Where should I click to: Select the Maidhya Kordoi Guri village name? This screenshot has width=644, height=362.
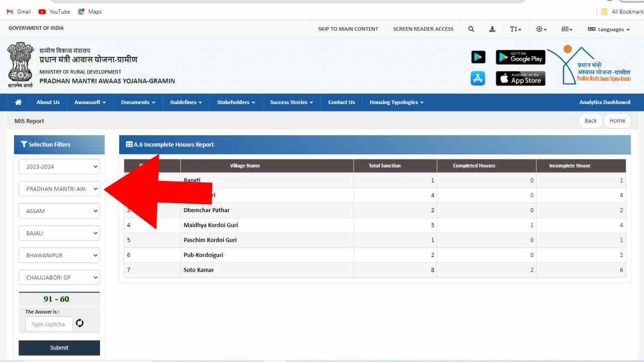tap(211, 225)
